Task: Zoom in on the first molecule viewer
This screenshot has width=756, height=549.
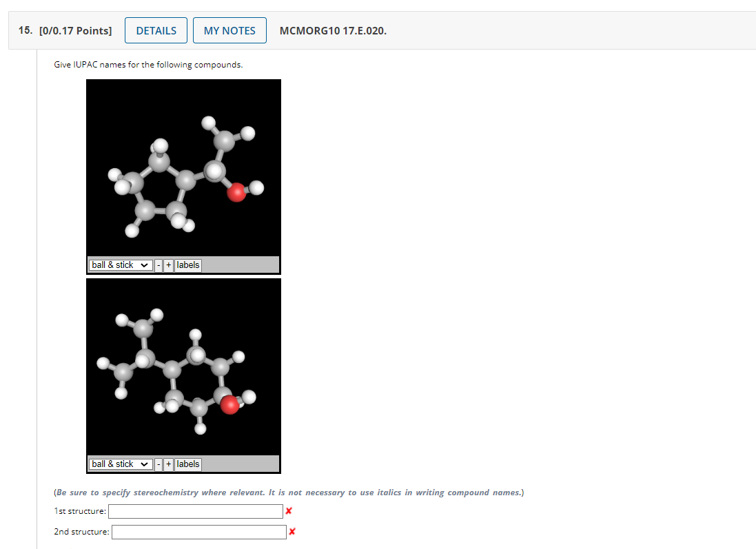Action: (168, 265)
